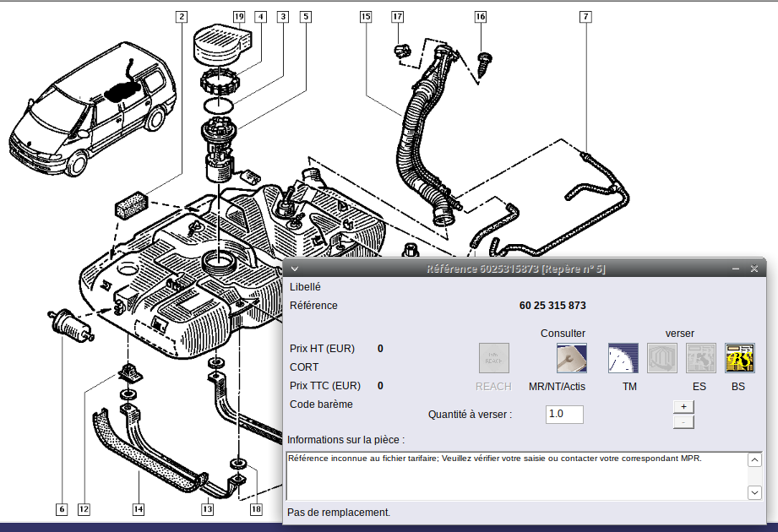Close the Référence 6025315873 dialog
Screen dimensions: 778x532
(754, 269)
